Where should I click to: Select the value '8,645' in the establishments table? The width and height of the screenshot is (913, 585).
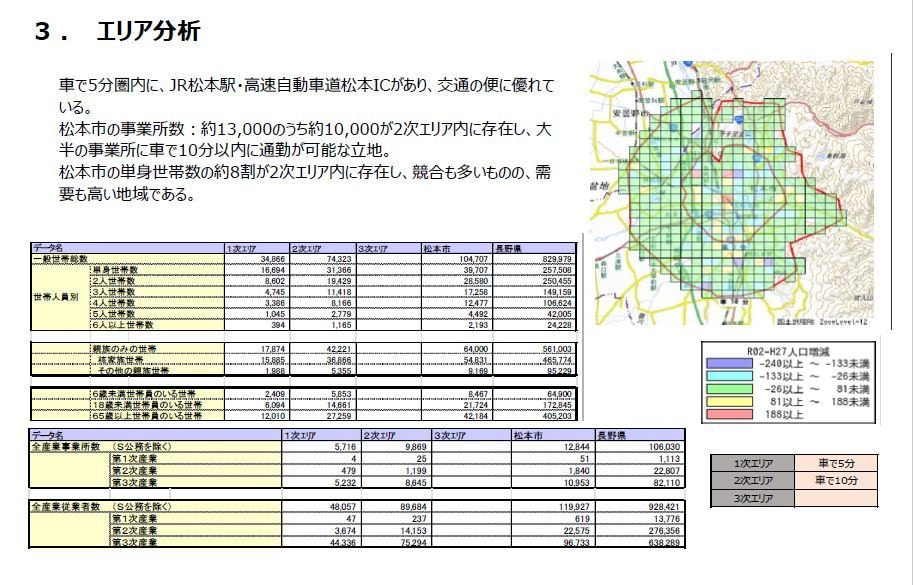(x=416, y=483)
